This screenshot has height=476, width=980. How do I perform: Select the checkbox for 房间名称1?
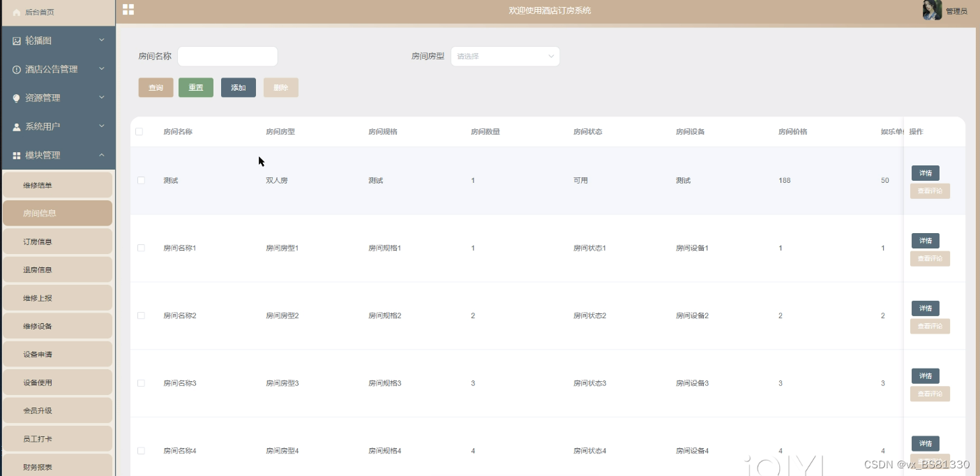(x=141, y=248)
